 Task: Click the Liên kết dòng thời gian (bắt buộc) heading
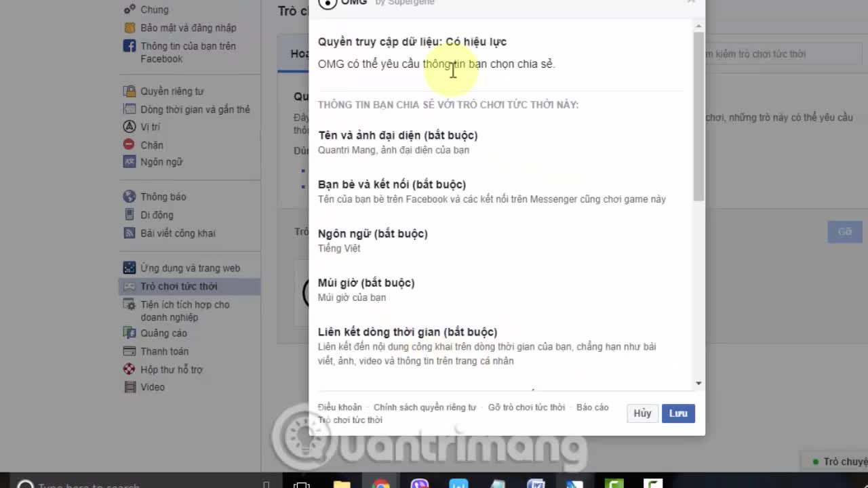(x=408, y=332)
